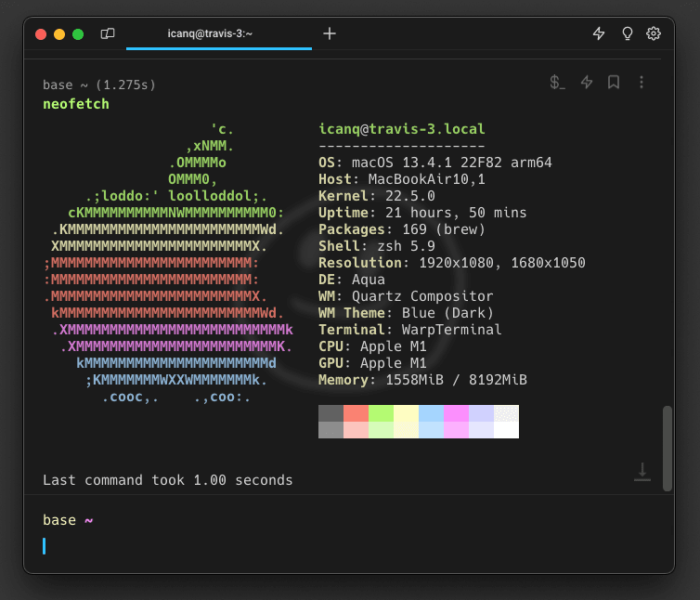
Task: Click the vertical scrollbar thumb
Action: (x=667, y=448)
